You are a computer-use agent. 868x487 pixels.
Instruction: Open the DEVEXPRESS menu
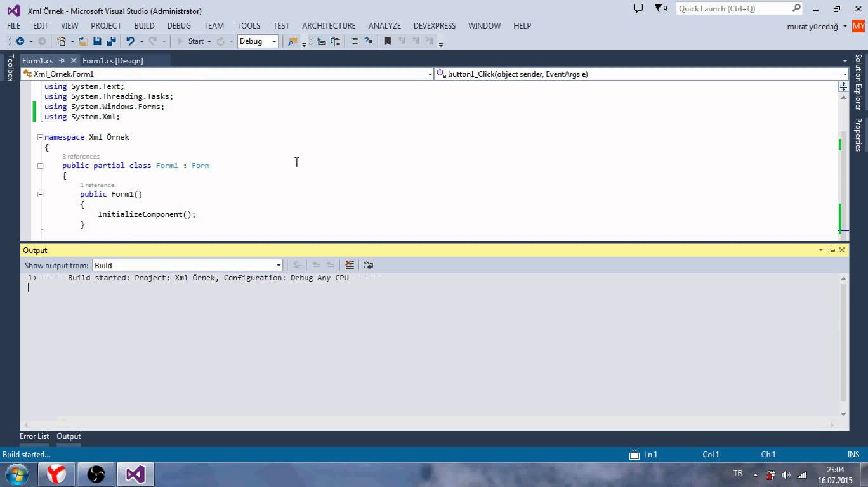(x=435, y=26)
